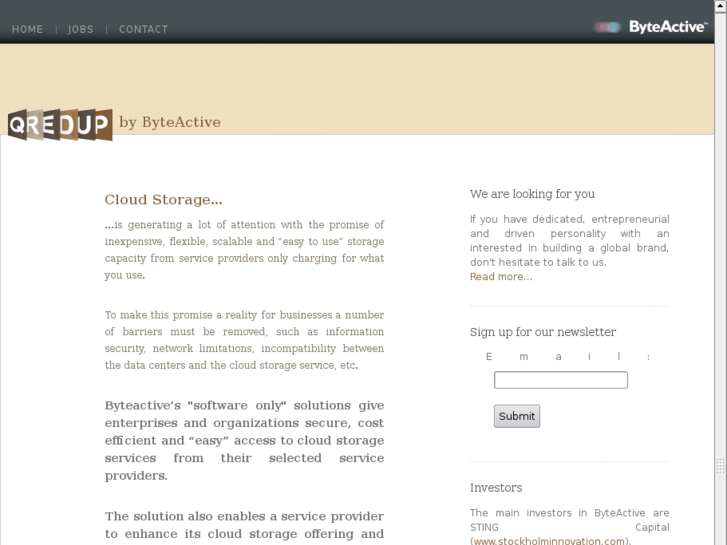
Task: Click the paragraph starting 'To make this promise'
Action: [x=244, y=340]
